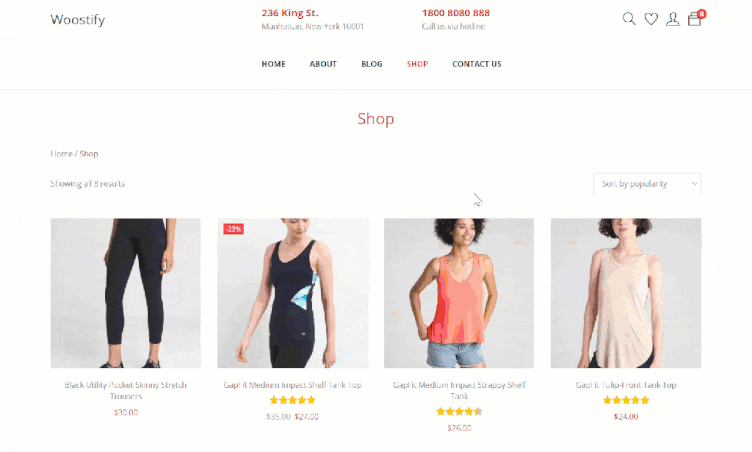Open the wishlist heart icon
The height and width of the screenshot is (452, 752).
[651, 19]
